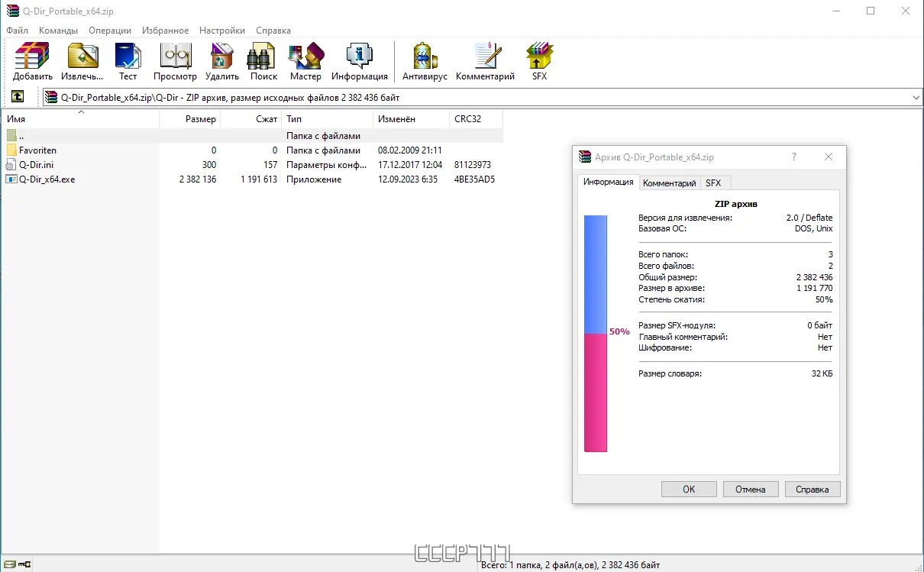Click date 08.02.2009 21:11
This screenshot has height=572, width=924.
point(410,150)
